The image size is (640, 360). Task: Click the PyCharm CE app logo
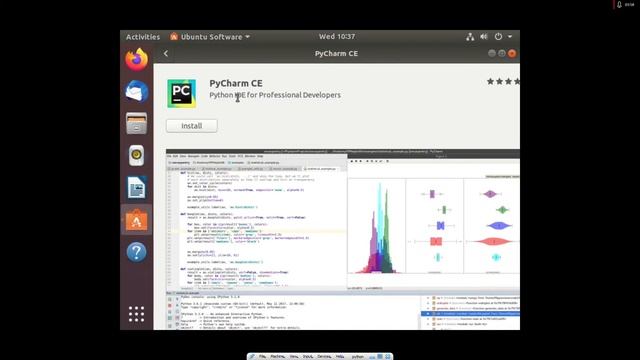[x=182, y=93]
